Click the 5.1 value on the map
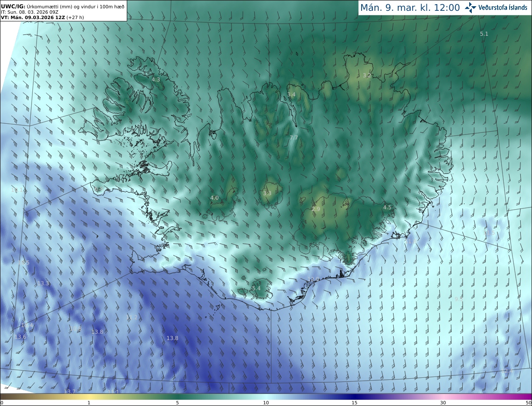The image size is (532, 406). coord(484,34)
